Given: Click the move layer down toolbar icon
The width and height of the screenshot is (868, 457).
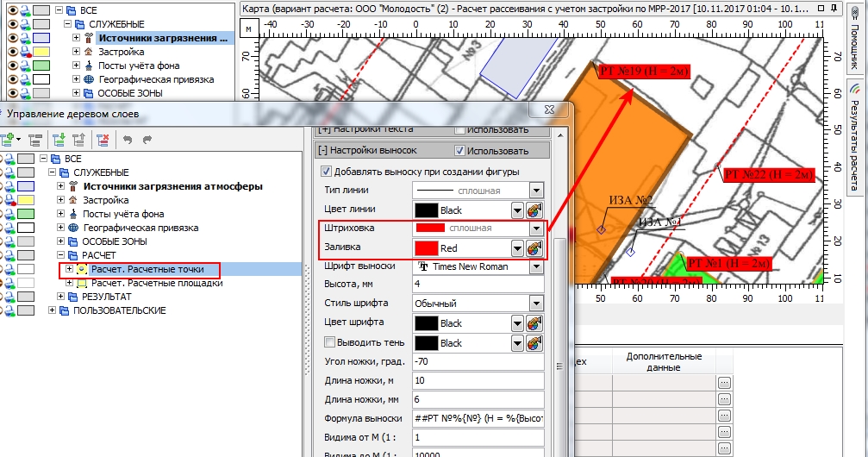Looking at the screenshot, I should coord(59,140).
